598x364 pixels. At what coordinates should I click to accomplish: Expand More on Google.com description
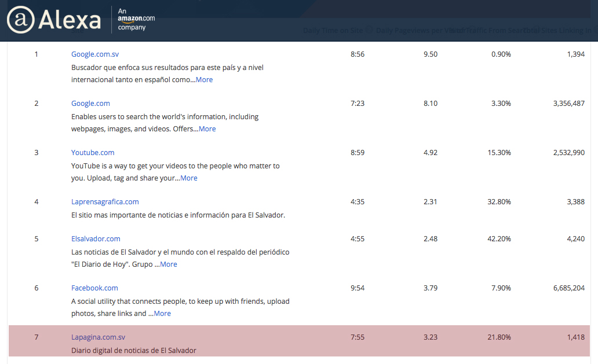(x=207, y=129)
